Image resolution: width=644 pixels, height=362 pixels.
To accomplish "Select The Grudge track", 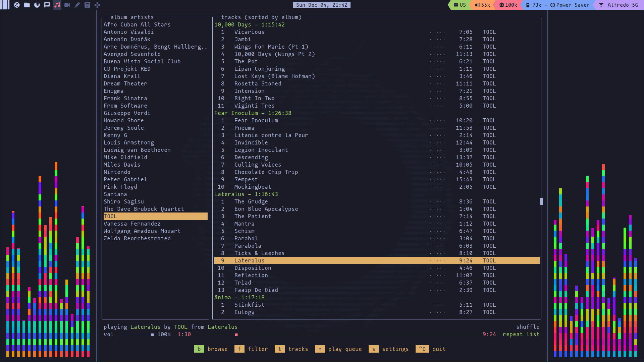I will pos(377,201).
